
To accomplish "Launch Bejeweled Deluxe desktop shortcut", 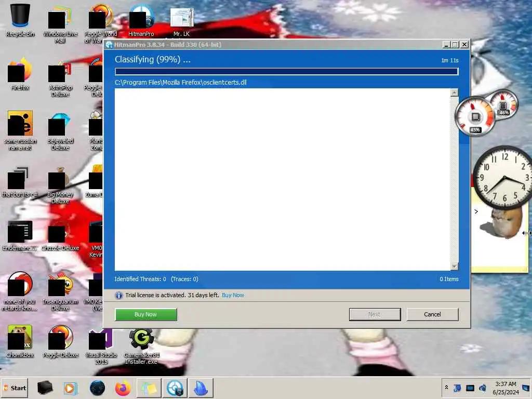I will click(x=60, y=131).
